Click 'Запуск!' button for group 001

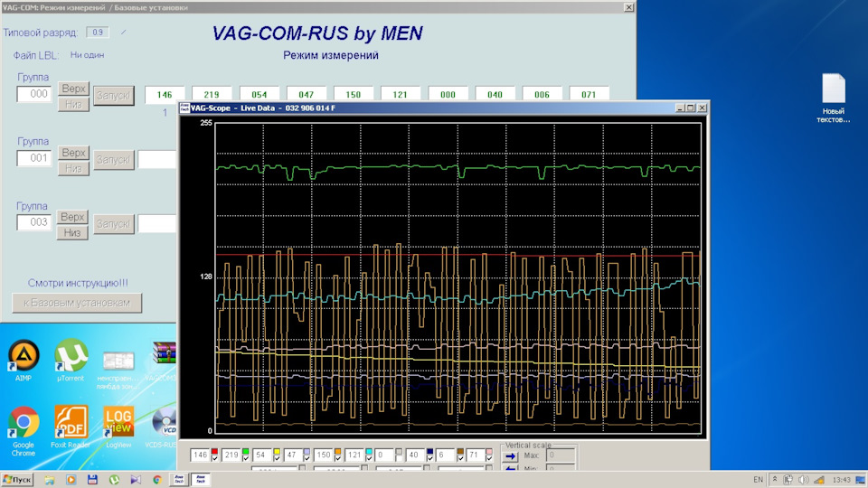tap(114, 160)
